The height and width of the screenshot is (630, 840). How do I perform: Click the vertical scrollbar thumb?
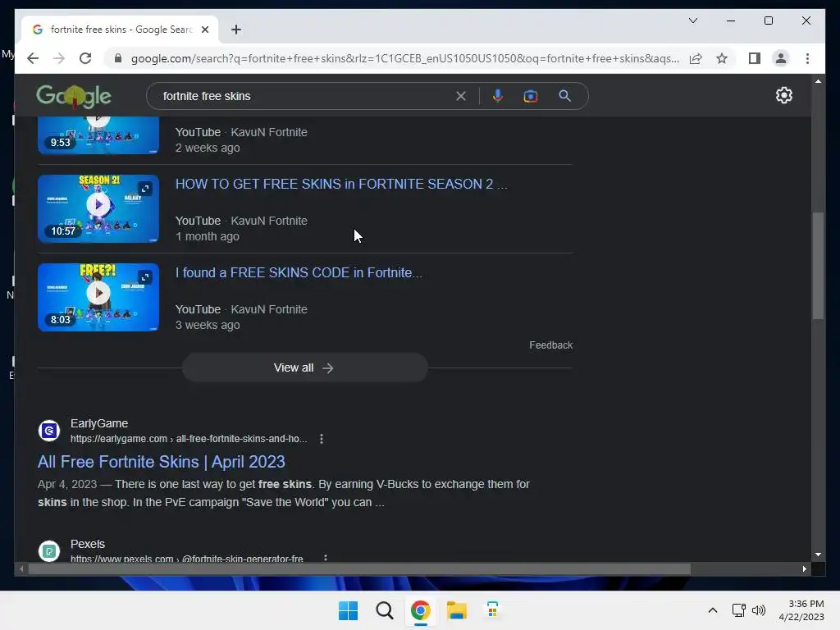point(818,266)
